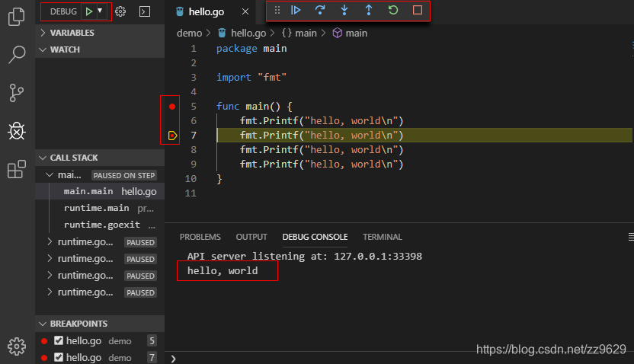
Task: Click the debug console input prompt
Action: click(400, 359)
